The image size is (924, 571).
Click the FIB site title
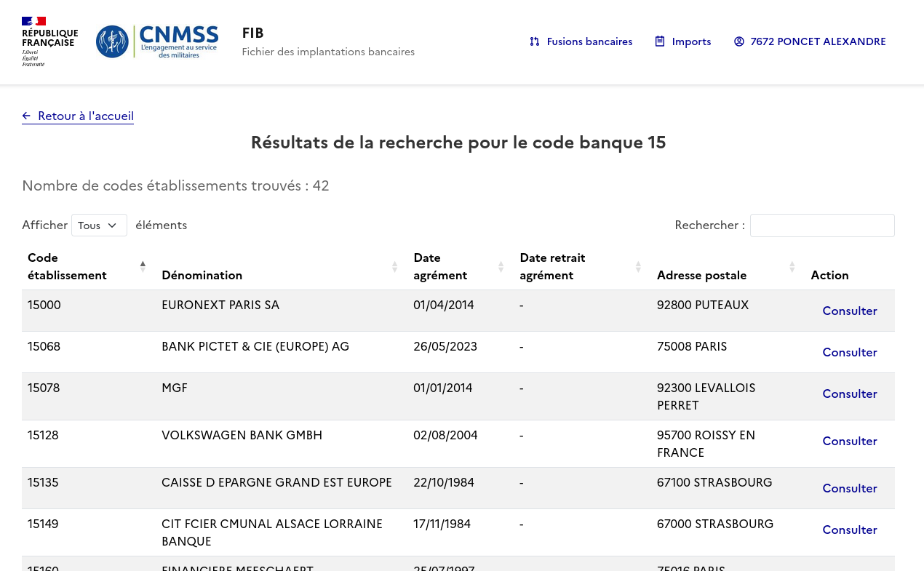(x=253, y=33)
